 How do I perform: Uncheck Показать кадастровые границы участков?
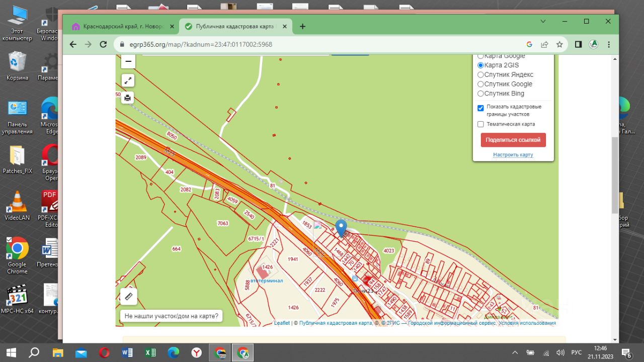480,108
